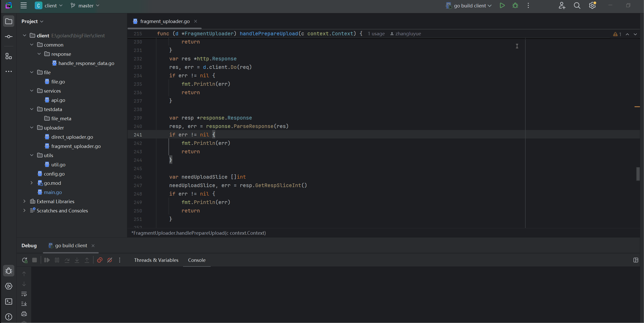Collapse the services folder
Image resolution: width=644 pixels, height=323 pixels.
coord(32,91)
